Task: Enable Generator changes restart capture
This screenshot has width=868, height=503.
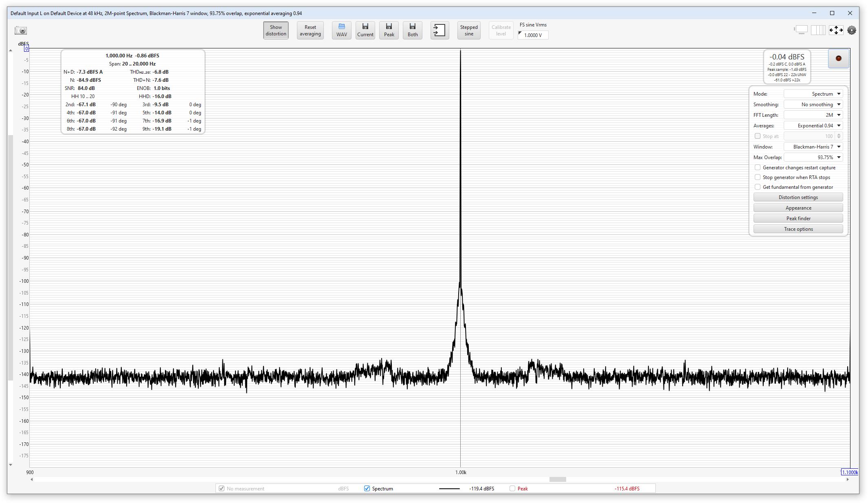Action: click(758, 168)
